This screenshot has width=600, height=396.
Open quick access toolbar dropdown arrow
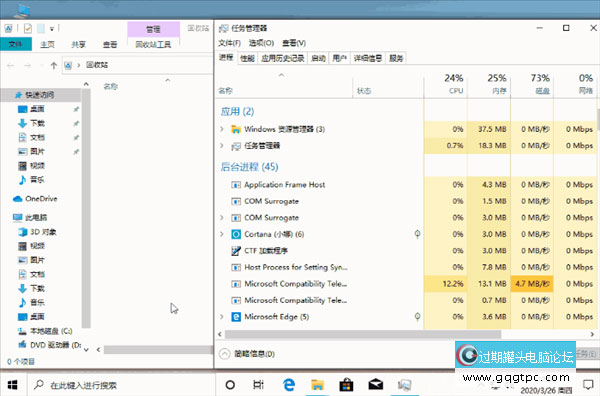click(52, 28)
